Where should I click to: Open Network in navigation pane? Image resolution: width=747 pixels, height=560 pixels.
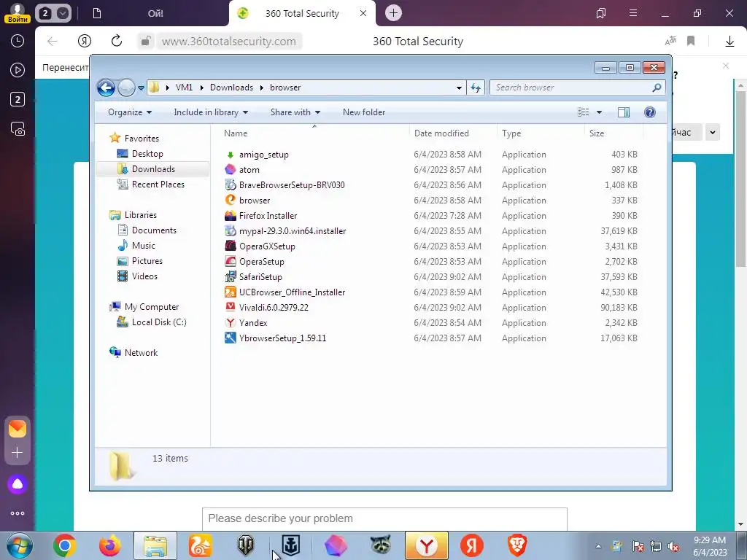coord(141,353)
